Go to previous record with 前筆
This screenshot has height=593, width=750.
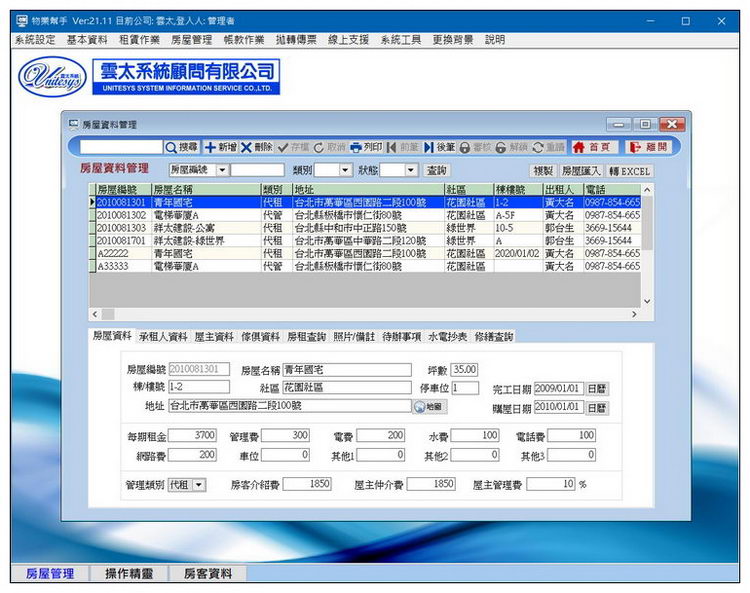click(x=403, y=147)
